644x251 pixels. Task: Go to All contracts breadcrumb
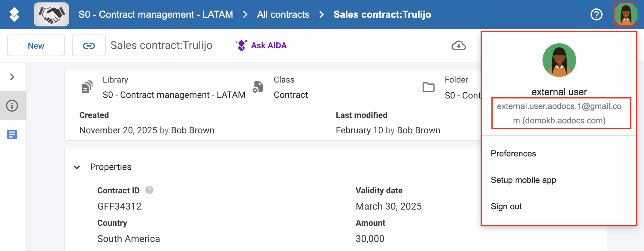283,14
